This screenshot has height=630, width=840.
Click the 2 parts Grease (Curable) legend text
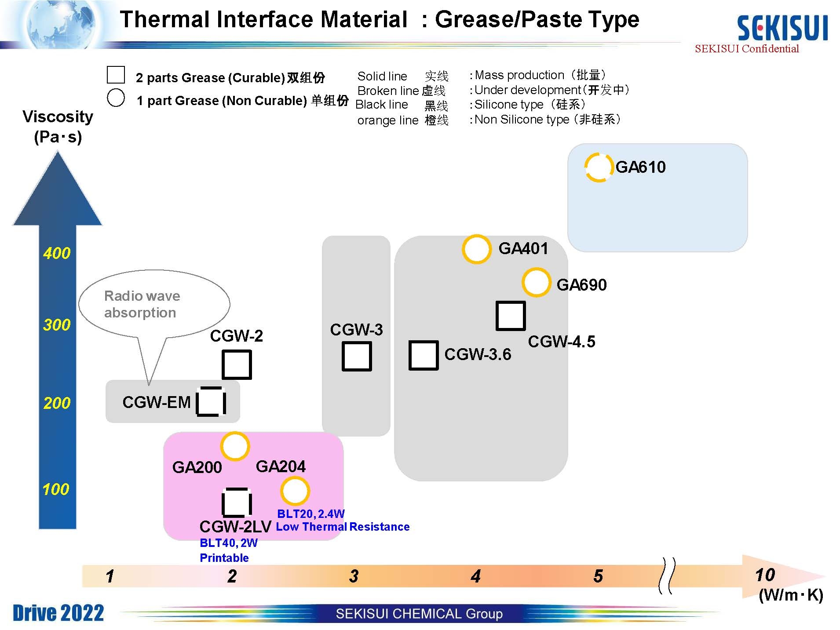point(230,78)
